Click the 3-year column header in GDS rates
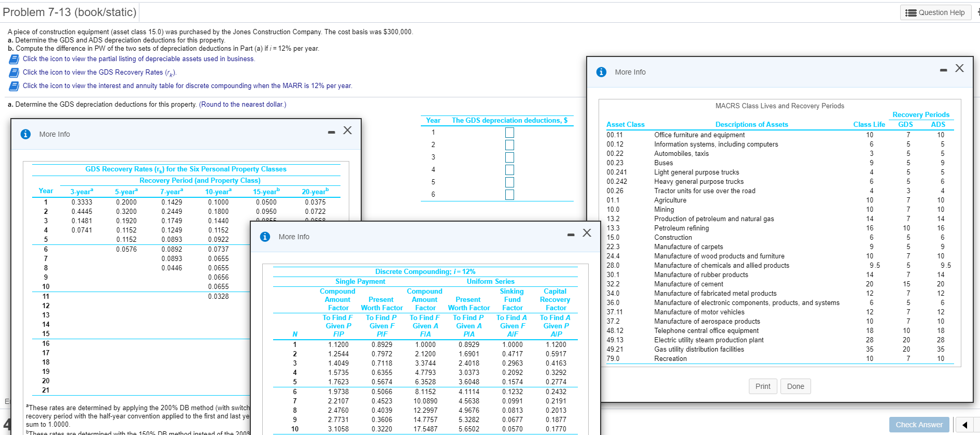980x435 pixels. click(82, 192)
